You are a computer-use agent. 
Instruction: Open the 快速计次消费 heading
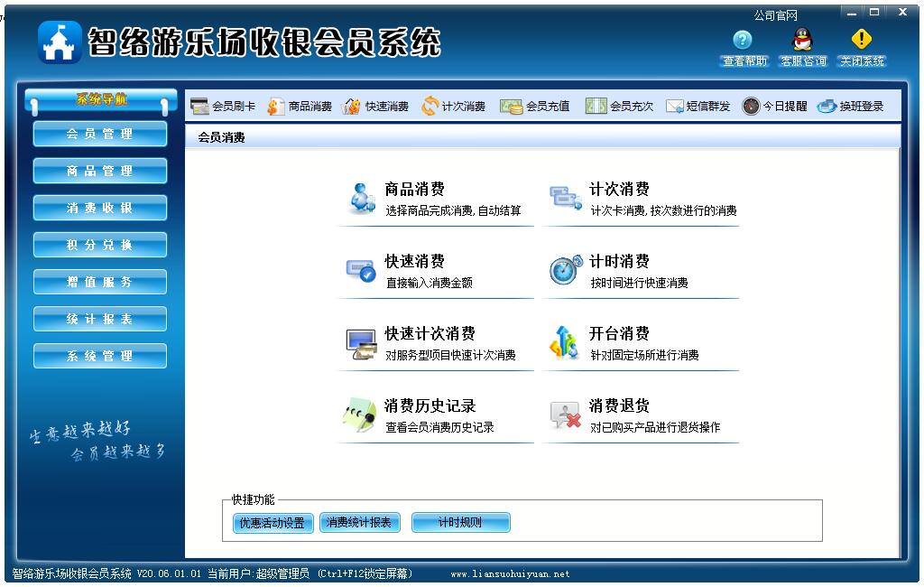[x=430, y=334]
